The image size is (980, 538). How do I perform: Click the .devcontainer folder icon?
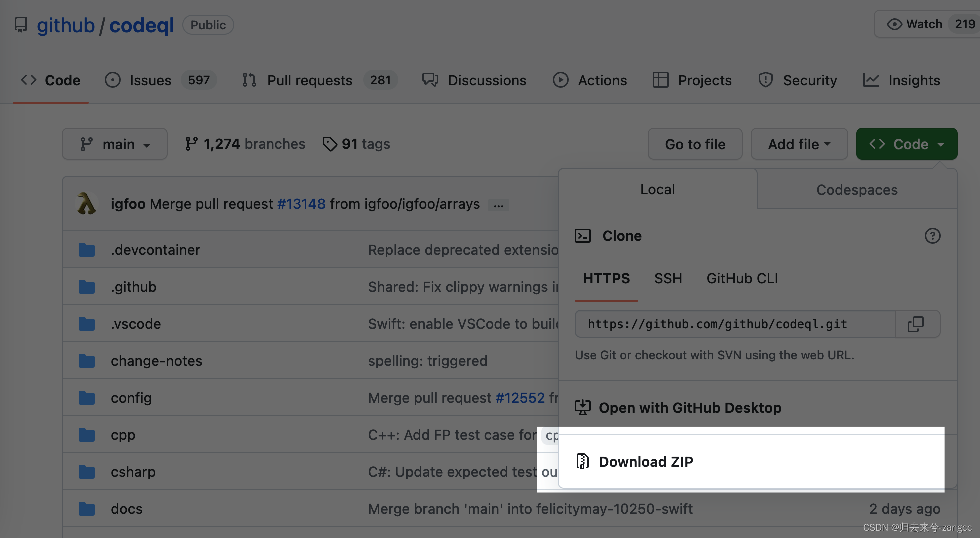click(x=87, y=250)
